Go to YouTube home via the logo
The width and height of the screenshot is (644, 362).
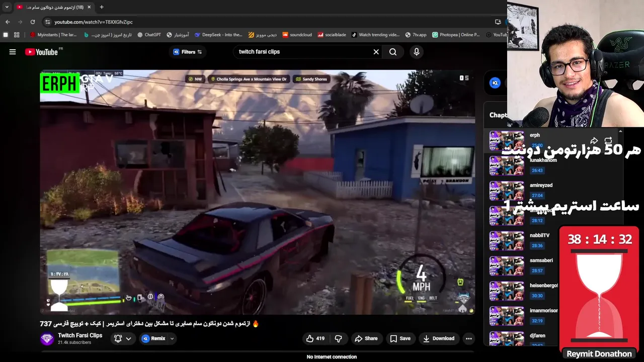[x=41, y=52]
